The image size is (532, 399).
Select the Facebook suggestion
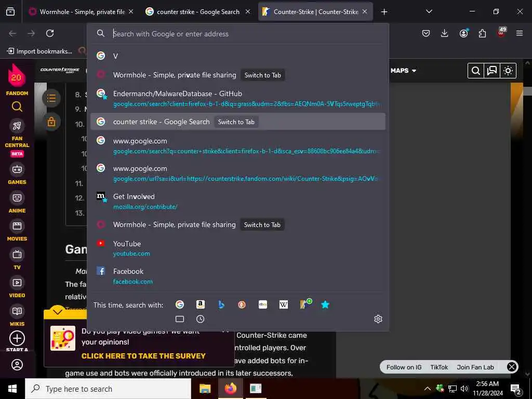(x=237, y=276)
